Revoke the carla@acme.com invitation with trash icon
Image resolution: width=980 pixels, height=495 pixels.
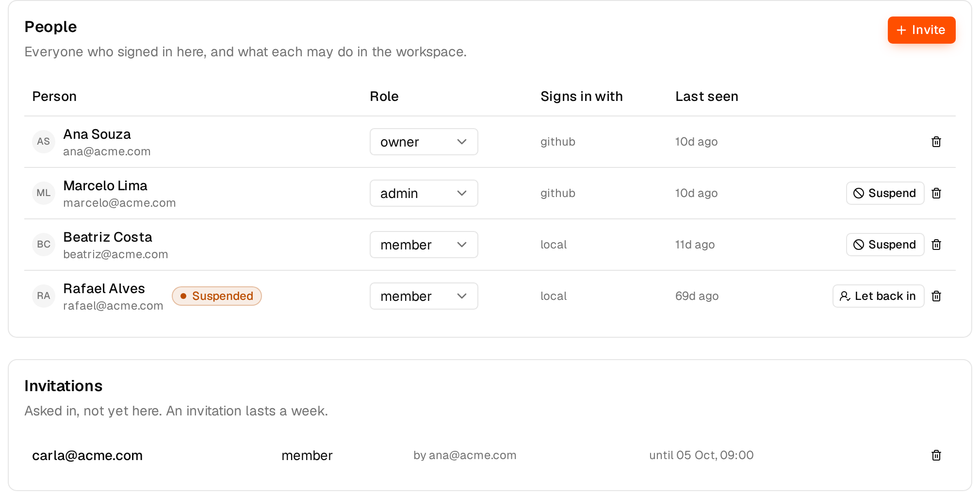click(936, 455)
